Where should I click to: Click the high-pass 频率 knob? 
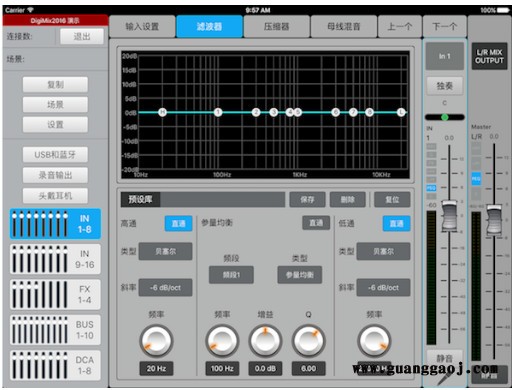coord(156,341)
